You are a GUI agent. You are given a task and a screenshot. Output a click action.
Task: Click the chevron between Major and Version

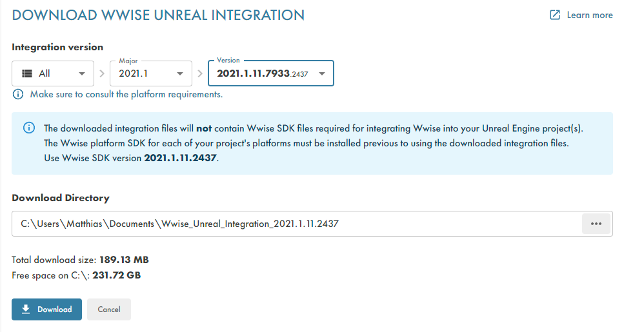[x=200, y=73]
